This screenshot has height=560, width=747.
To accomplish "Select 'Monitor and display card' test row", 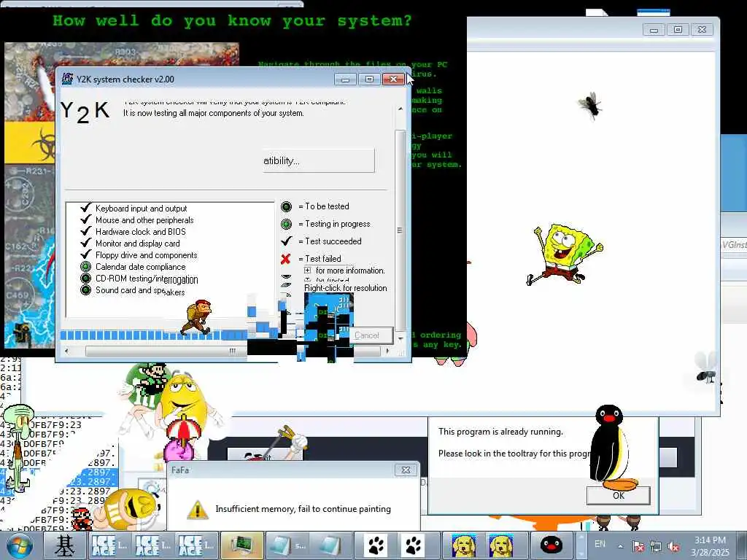I will click(x=131, y=244).
